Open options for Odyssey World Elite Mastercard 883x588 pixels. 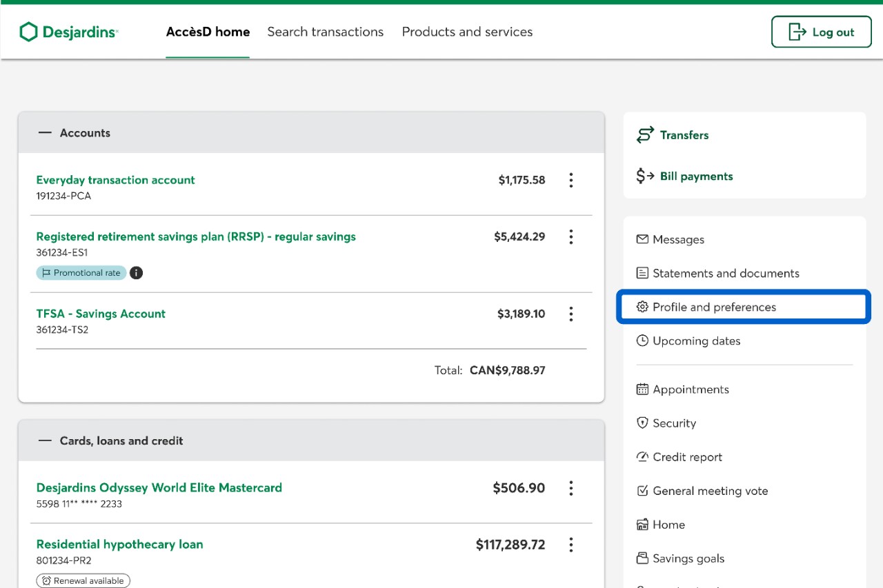pyautogui.click(x=571, y=489)
